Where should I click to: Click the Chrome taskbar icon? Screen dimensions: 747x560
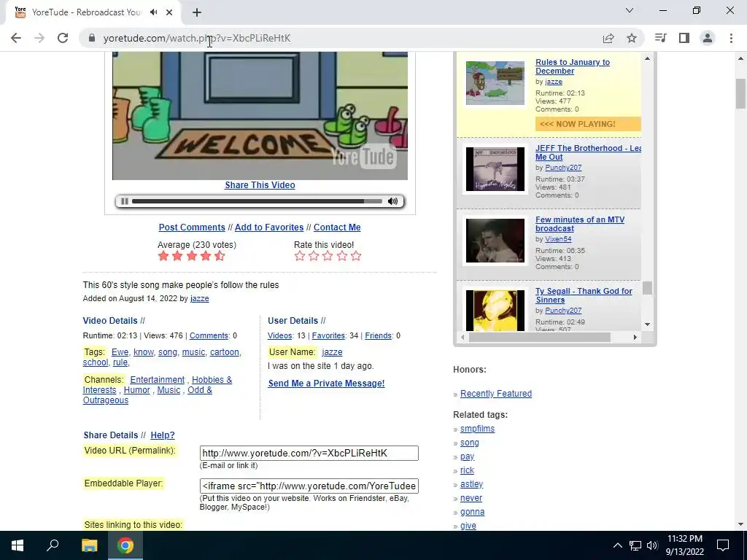125,545
